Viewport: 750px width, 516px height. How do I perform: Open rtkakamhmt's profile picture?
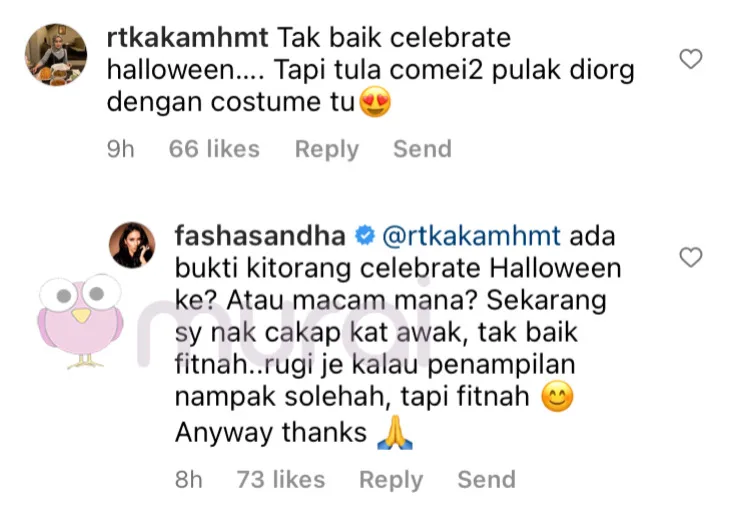(56, 55)
